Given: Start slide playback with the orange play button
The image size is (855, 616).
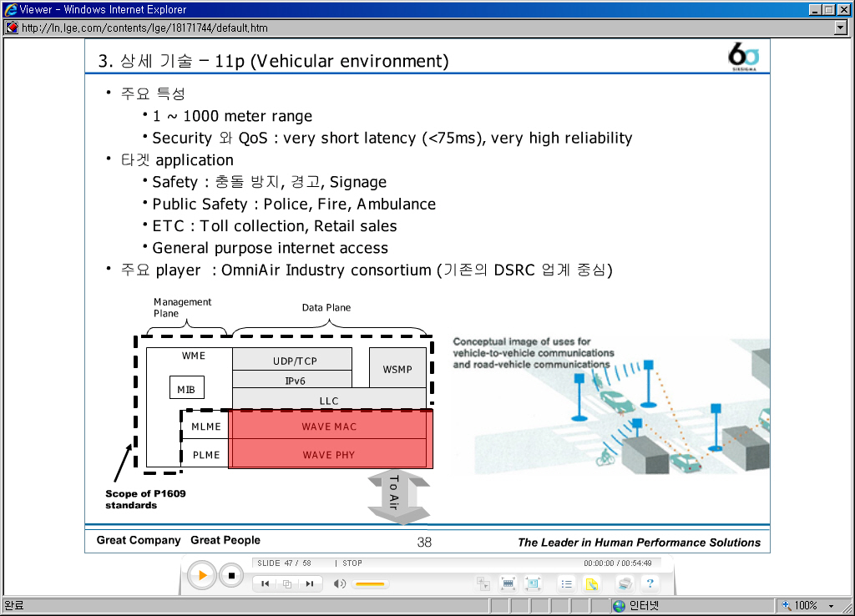Looking at the screenshot, I should [202, 575].
